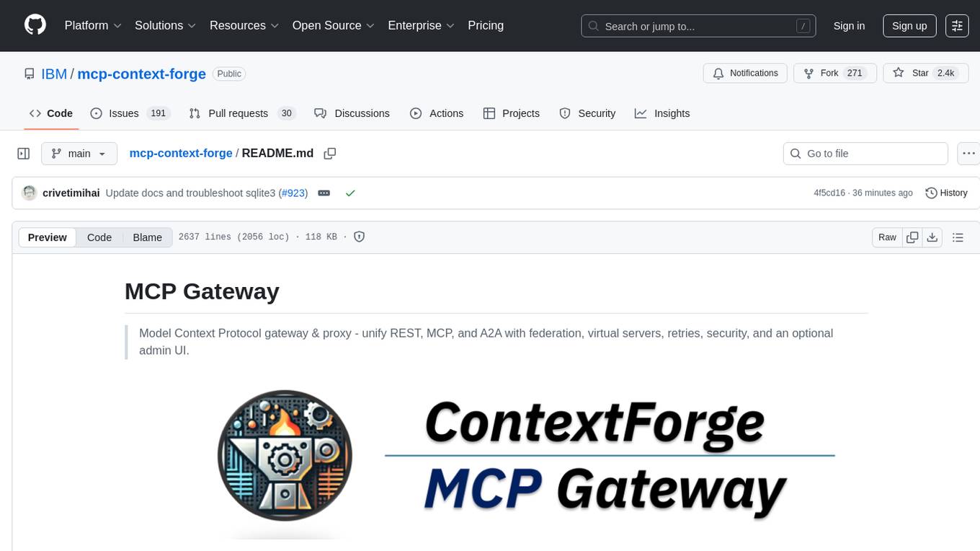Select the Code view
980x551 pixels.
[99, 237]
